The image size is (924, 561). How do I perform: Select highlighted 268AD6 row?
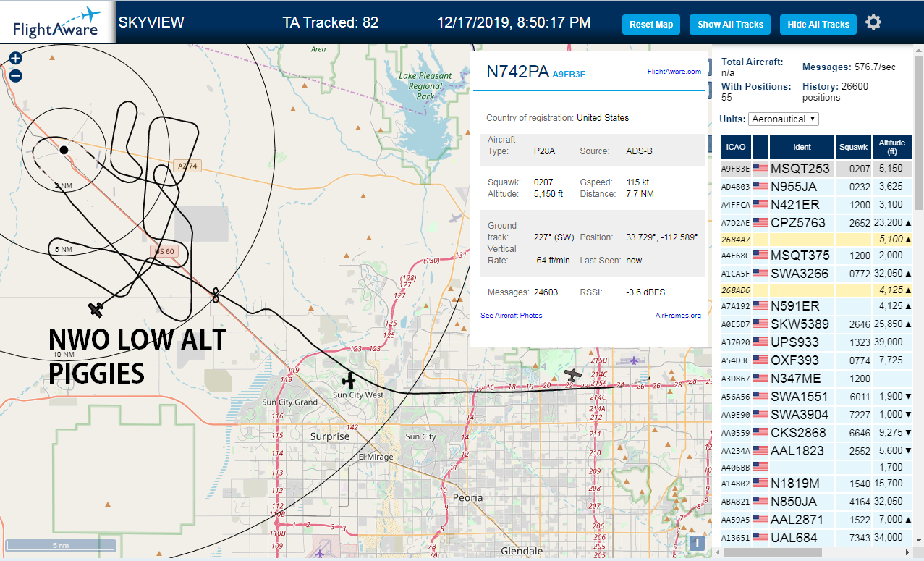pyautogui.click(x=815, y=290)
